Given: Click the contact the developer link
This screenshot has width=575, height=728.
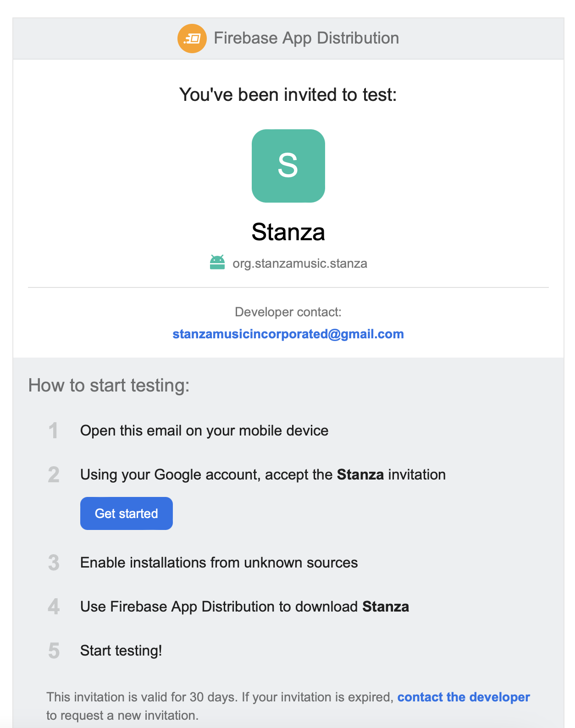Looking at the screenshot, I should (x=464, y=697).
